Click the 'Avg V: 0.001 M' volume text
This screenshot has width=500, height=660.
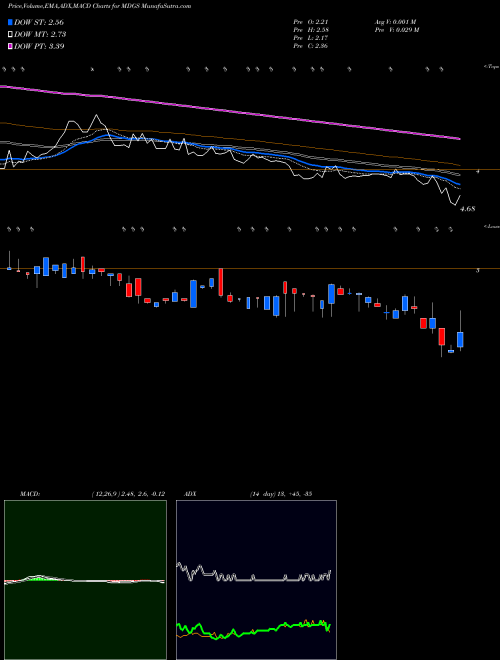click(395, 22)
